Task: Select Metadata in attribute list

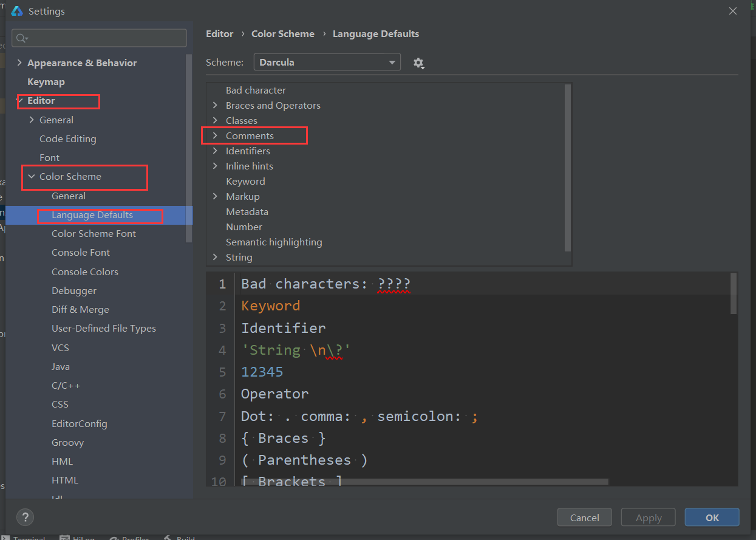Action: 247,211
